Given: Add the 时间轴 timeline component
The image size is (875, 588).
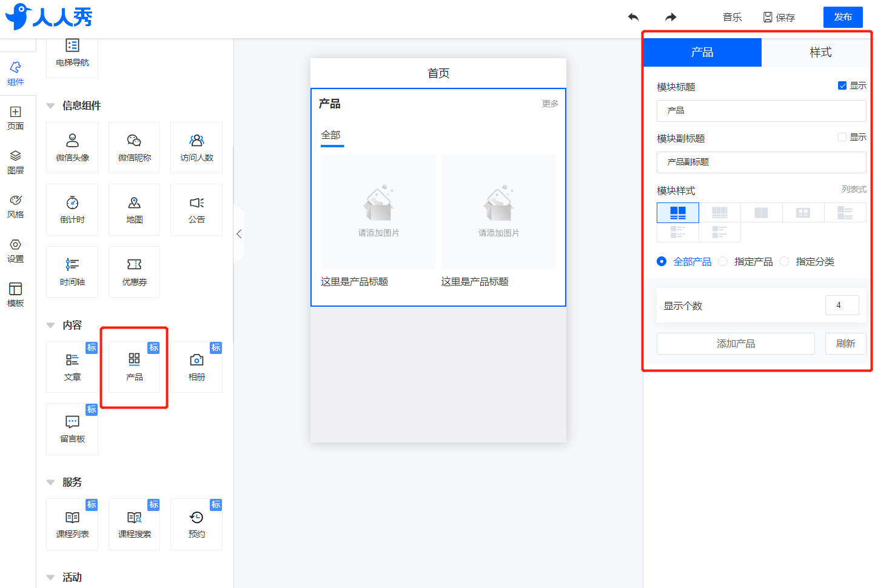Looking at the screenshot, I should coord(72,272).
